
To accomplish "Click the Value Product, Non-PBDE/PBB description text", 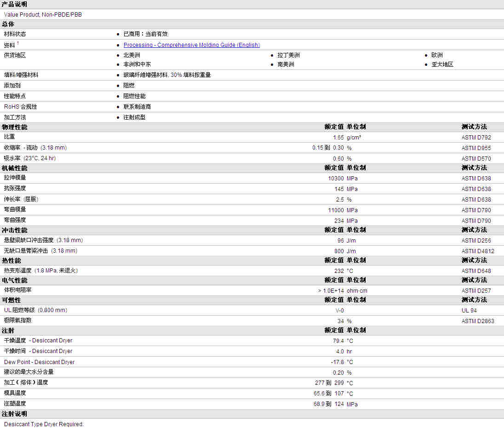I will [x=43, y=15].
